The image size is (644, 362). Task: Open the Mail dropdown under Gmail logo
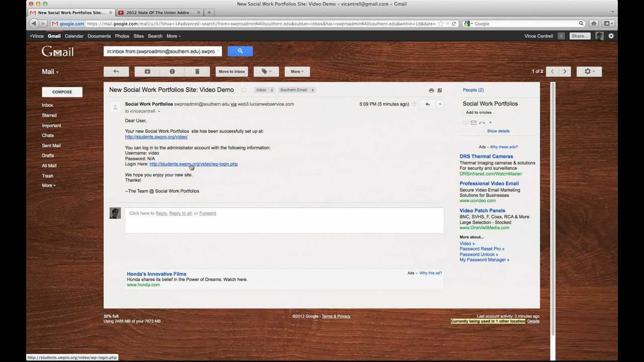point(50,71)
